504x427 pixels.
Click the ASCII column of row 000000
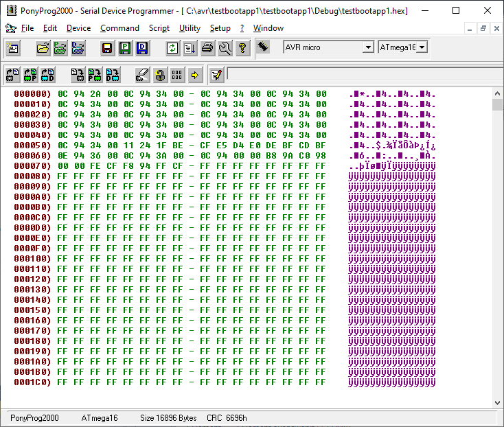pos(392,94)
